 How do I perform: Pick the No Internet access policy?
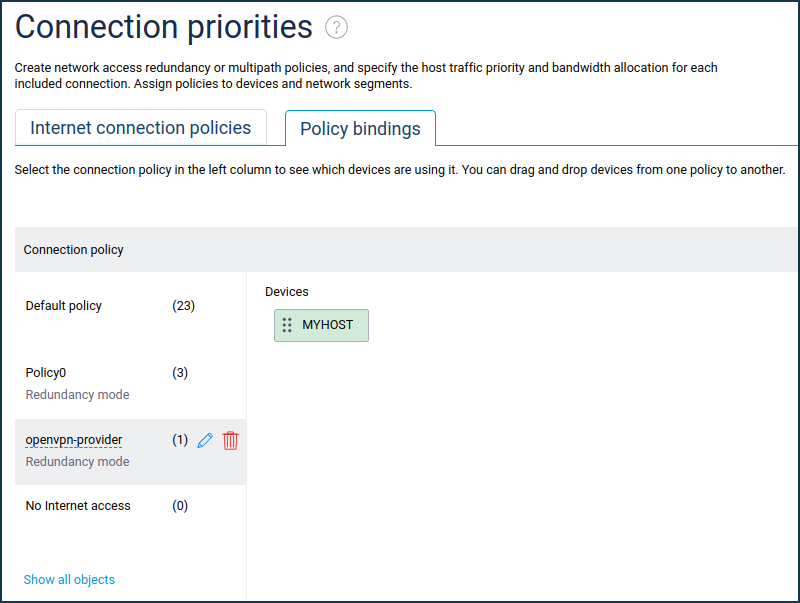click(x=78, y=506)
